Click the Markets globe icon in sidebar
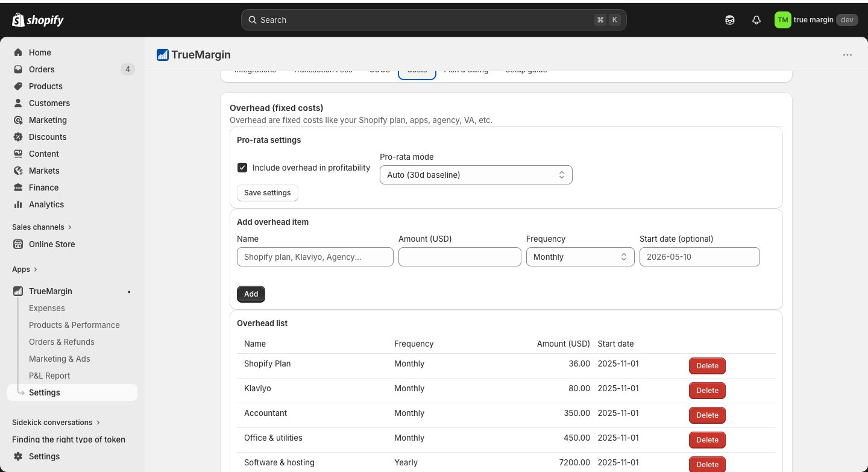This screenshot has width=868, height=472. pyautogui.click(x=18, y=171)
